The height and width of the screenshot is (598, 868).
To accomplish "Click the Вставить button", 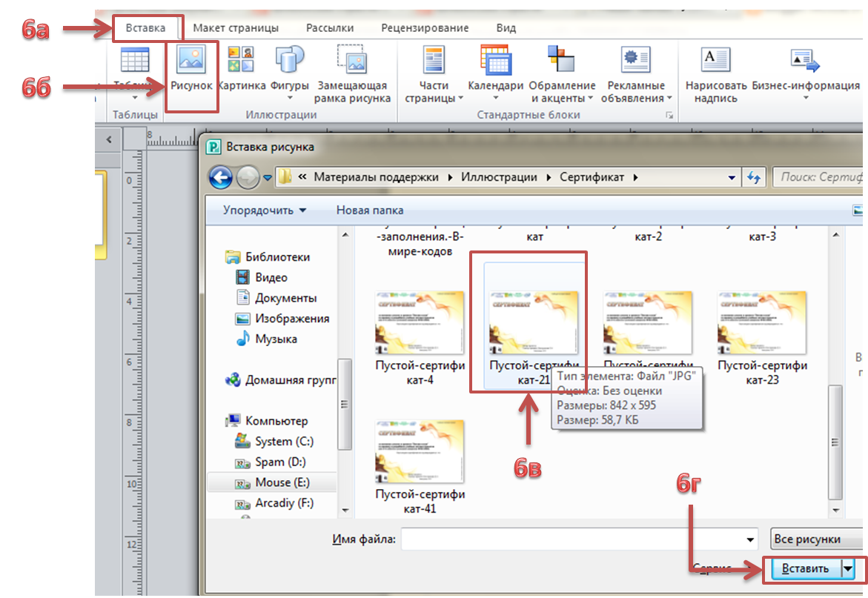I will pyautogui.click(x=804, y=568).
